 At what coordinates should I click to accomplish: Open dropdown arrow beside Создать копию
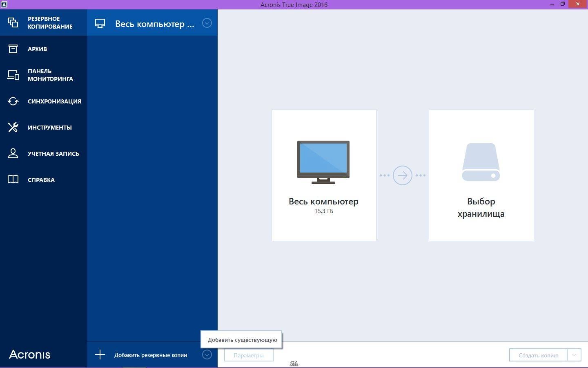click(574, 355)
